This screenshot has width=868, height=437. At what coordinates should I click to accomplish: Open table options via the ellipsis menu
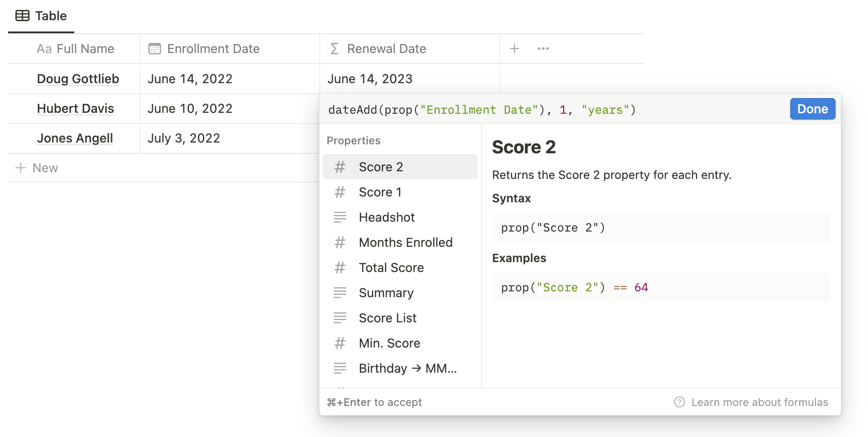click(x=543, y=48)
